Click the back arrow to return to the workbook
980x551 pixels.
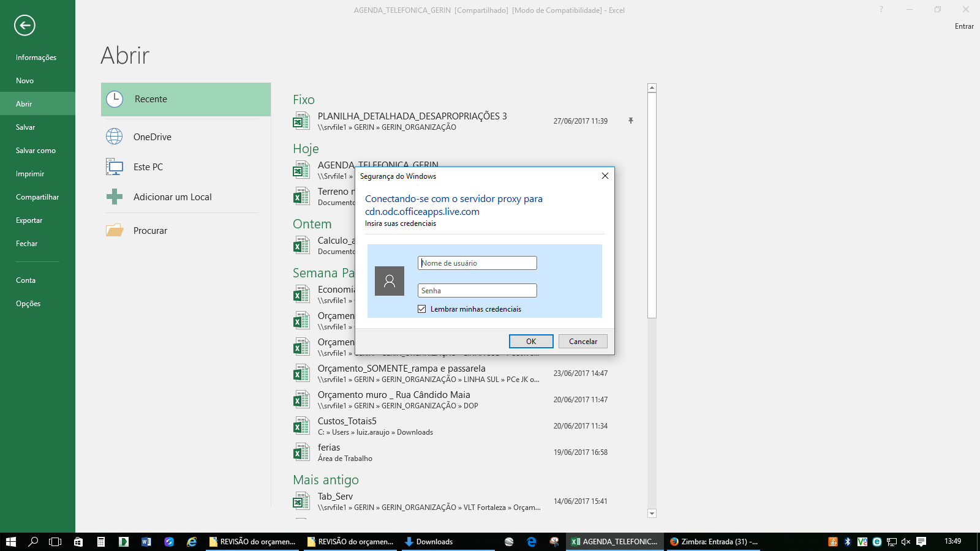(24, 25)
